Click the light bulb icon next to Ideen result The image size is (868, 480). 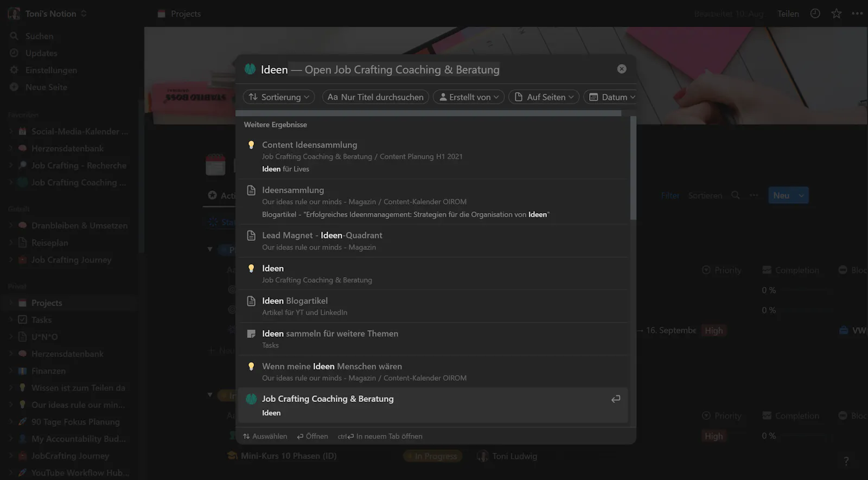point(251,268)
